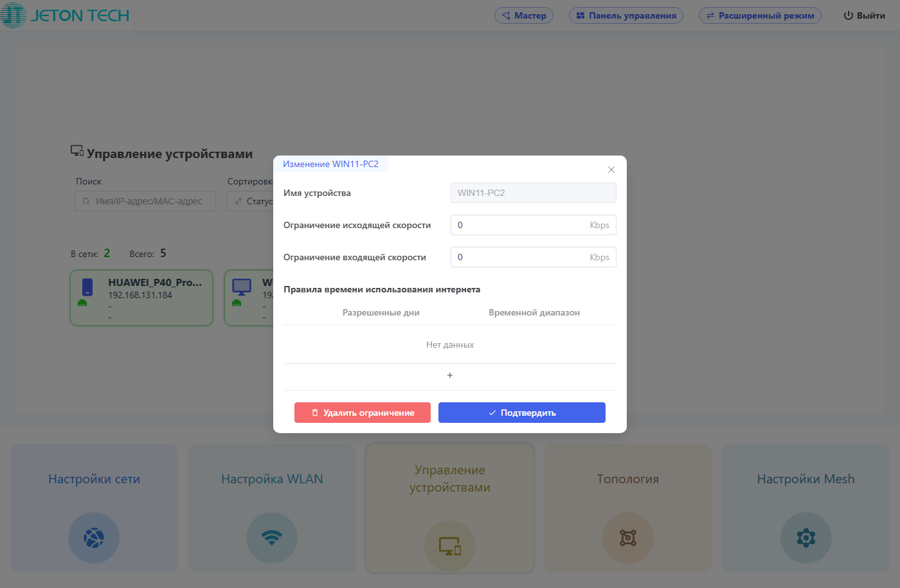Go to Панель управления
Screen dimensions: 900x588
[x=626, y=15]
